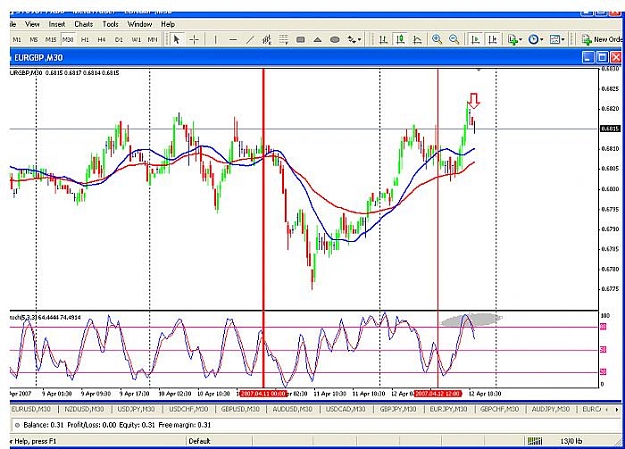This screenshot has width=625, height=449.
Task: Zoom out of the chart
Action: (454, 39)
